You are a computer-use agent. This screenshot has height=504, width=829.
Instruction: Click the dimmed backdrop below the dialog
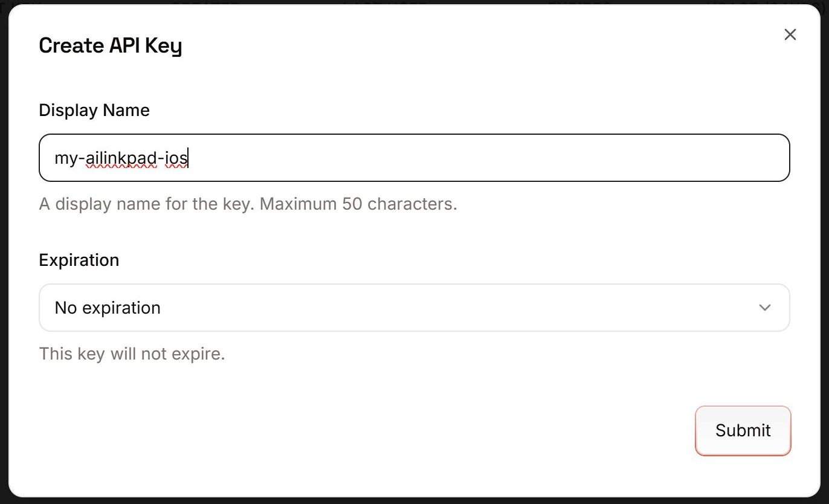pos(414,501)
